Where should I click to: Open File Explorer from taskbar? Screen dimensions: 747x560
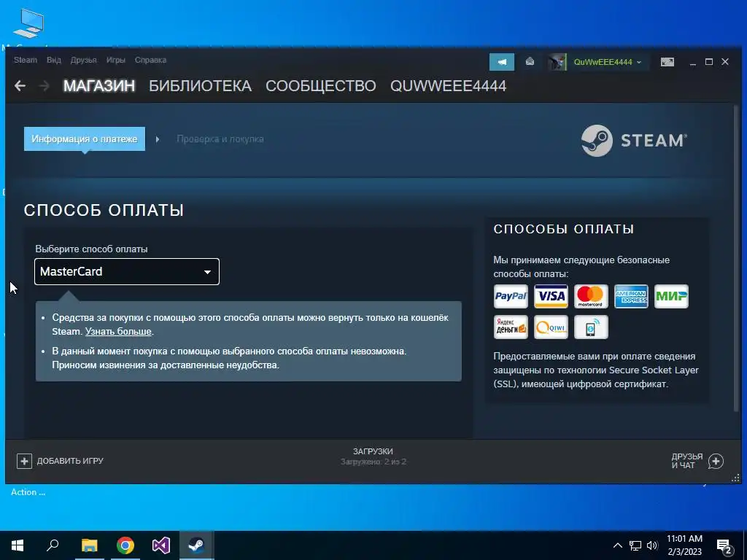[89, 545]
